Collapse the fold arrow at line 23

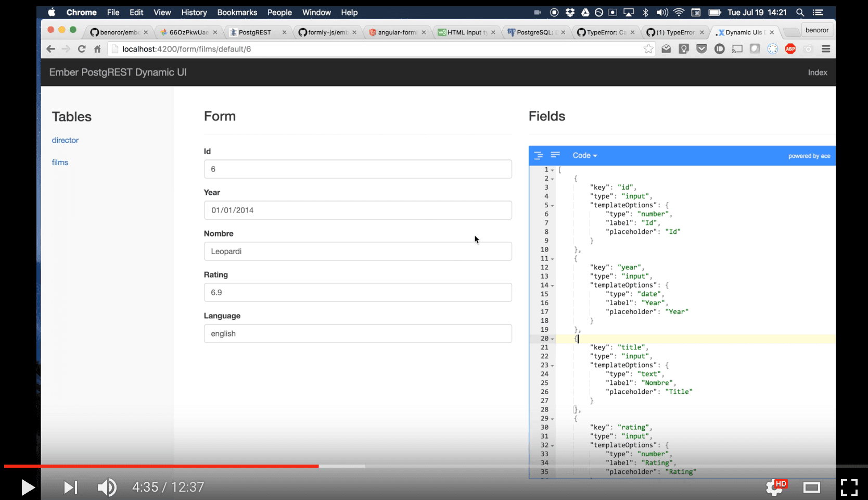pos(552,365)
